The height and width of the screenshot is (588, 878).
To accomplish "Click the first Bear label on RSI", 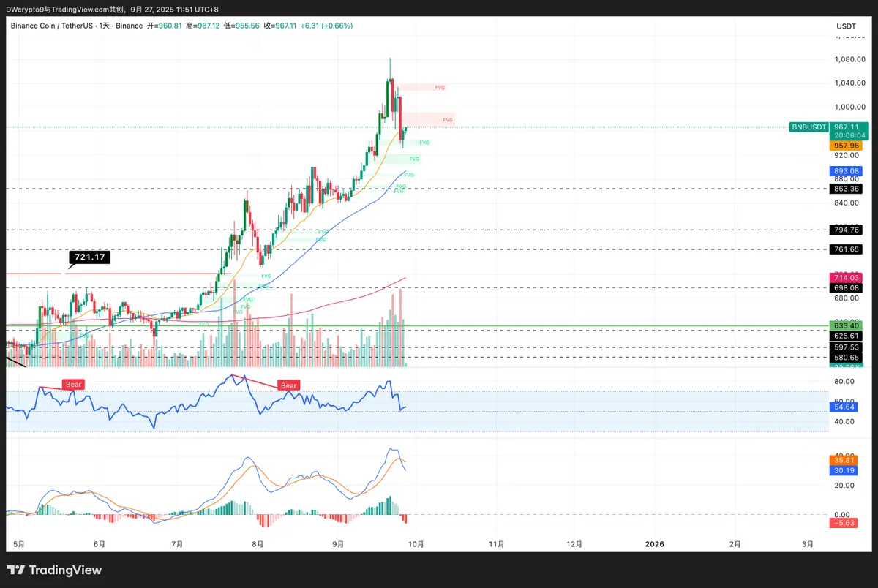I will (x=74, y=384).
